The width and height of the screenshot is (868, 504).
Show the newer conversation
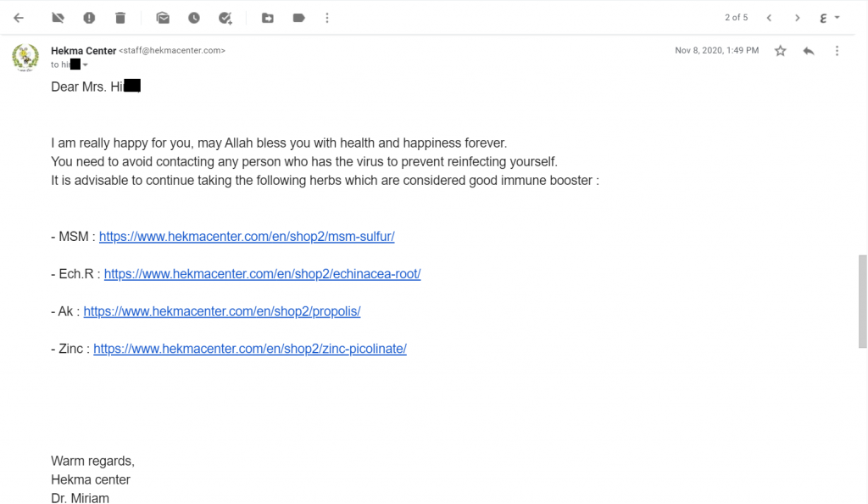point(769,18)
